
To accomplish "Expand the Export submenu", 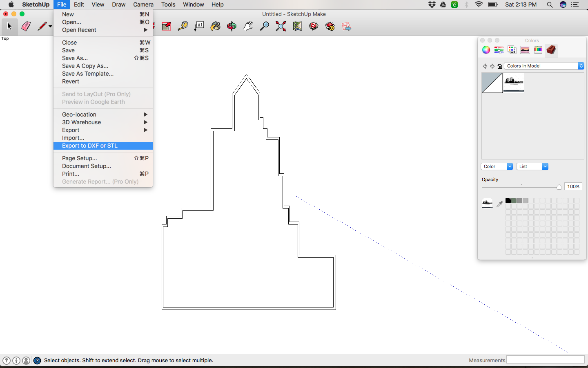I will pos(103,130).
